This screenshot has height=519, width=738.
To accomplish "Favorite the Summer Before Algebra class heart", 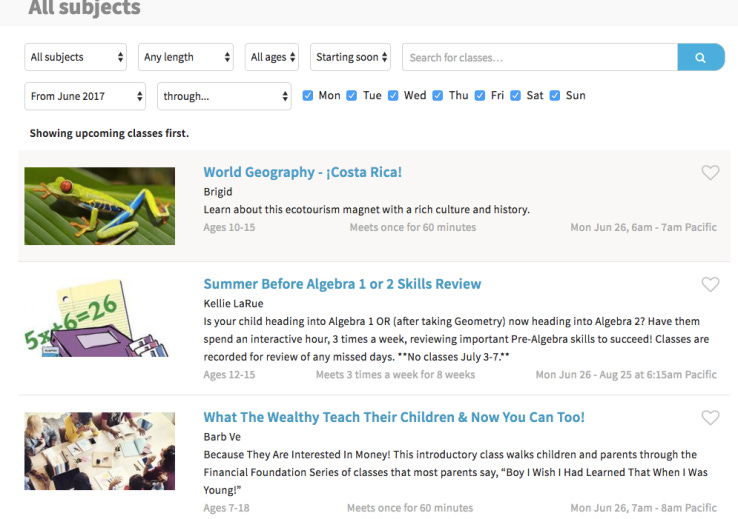I will [710, 284].
